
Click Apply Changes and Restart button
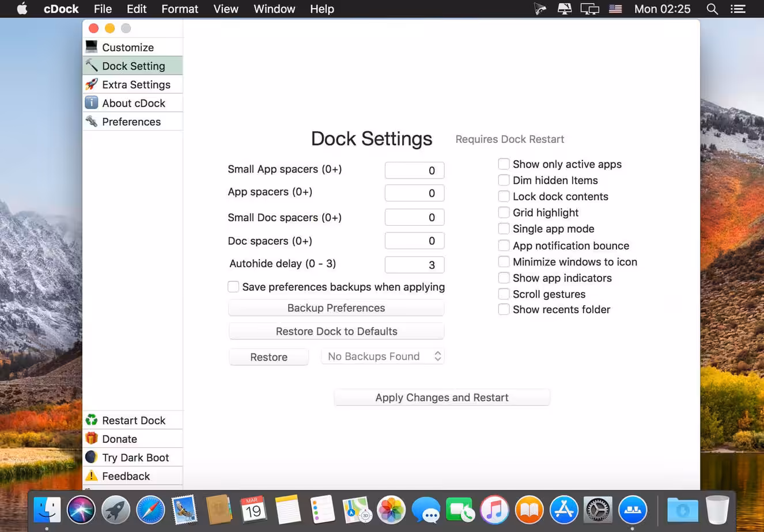pyautogui.click(x=441, y=397)
